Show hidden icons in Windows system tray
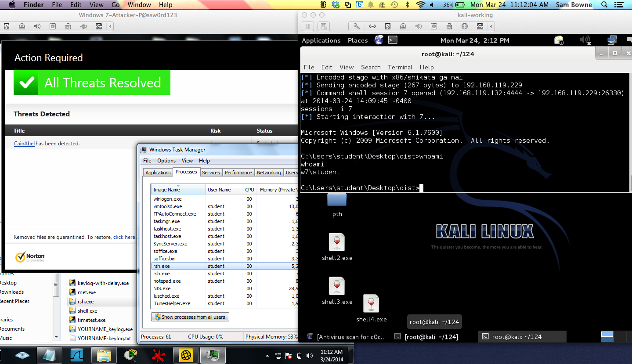This screenshot has height=364, width=632. click(267, 356)
